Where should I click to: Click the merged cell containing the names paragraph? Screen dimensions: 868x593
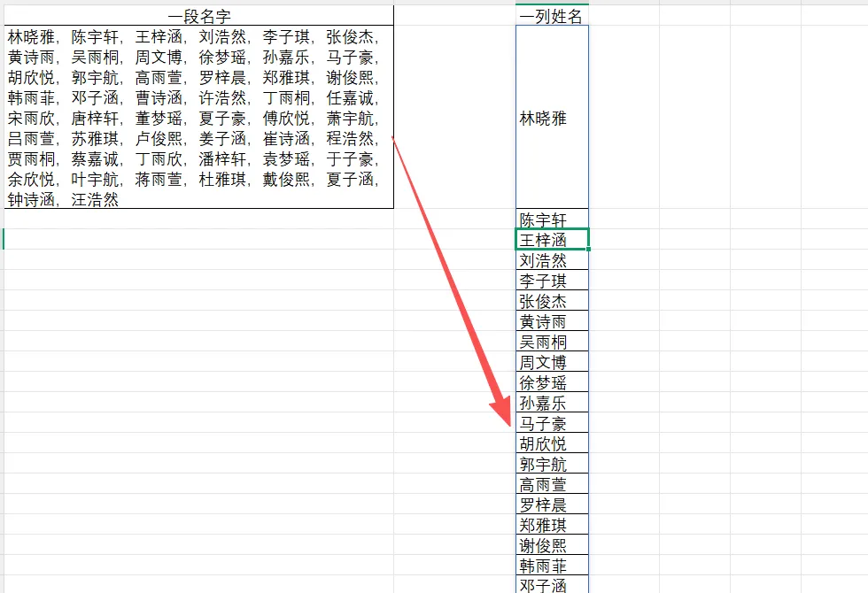[x=198, y=117]
